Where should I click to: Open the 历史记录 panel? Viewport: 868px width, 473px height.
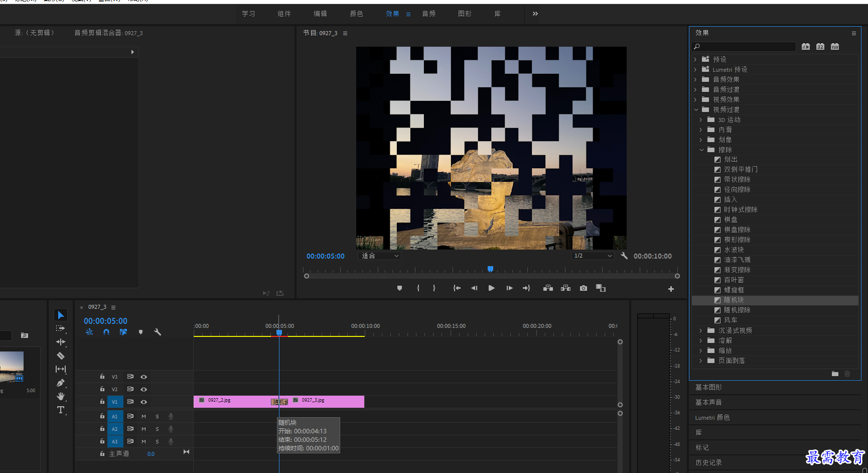click(708, 462)
